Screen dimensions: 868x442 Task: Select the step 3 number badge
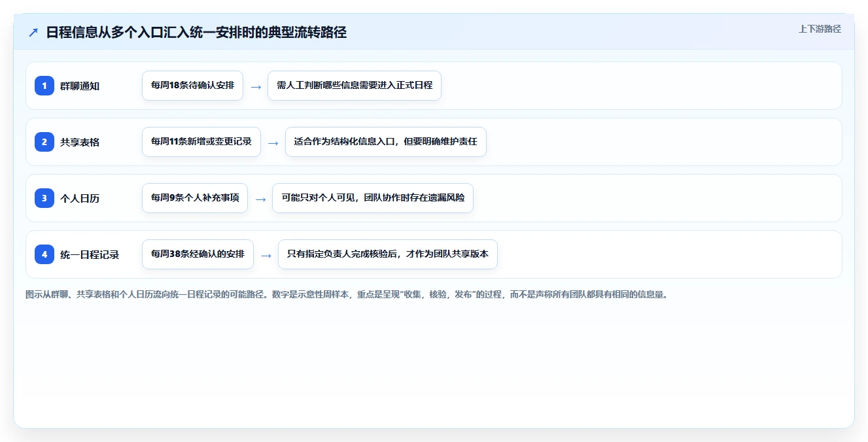(x=44, y=198)
